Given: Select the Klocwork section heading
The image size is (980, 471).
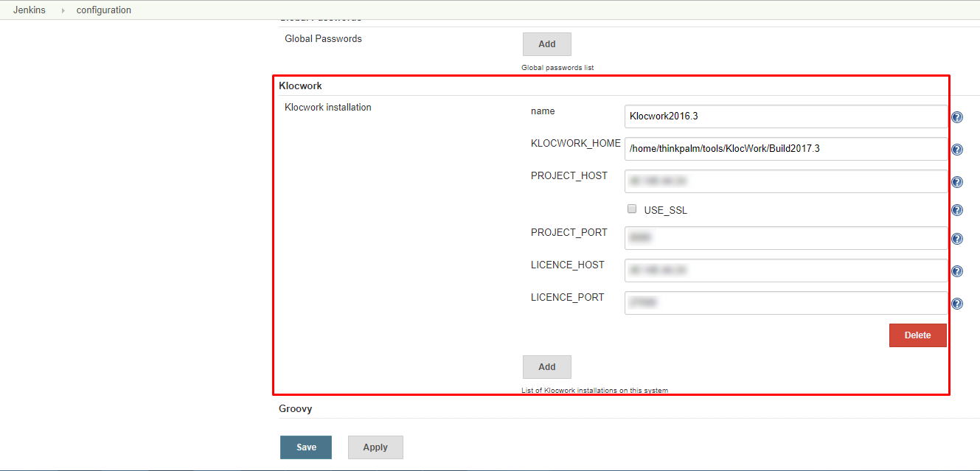Looking at the screenshot, I should click(x=300, y=86).
